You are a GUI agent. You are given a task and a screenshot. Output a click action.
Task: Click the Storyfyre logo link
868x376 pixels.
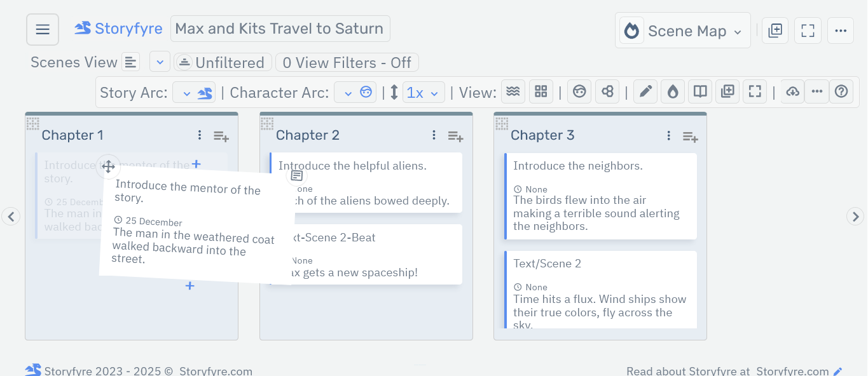[119, 29]
